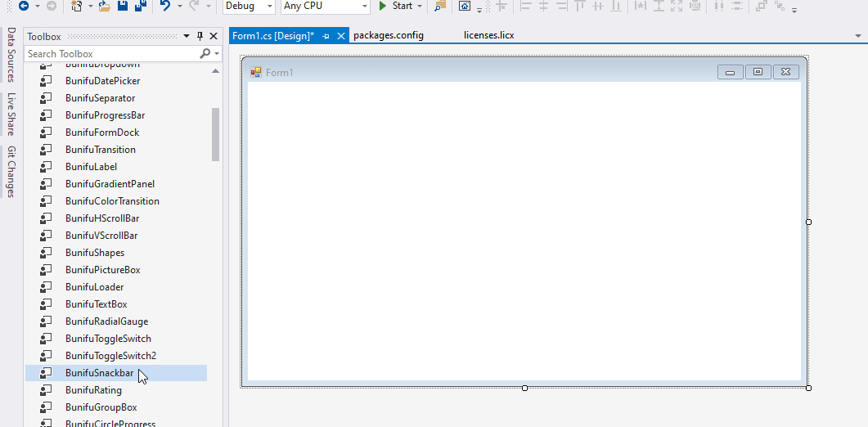Click the Make Same Width icon
Viewport: 868px width, 427px height.
point(640,6)
